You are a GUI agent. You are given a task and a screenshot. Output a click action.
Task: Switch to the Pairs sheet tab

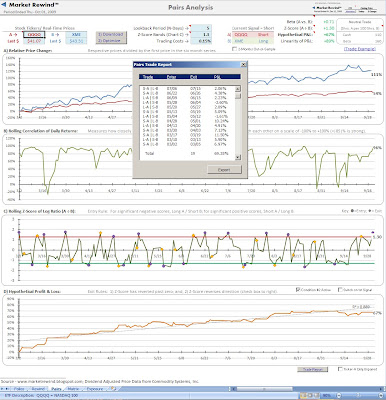[56, 389]
